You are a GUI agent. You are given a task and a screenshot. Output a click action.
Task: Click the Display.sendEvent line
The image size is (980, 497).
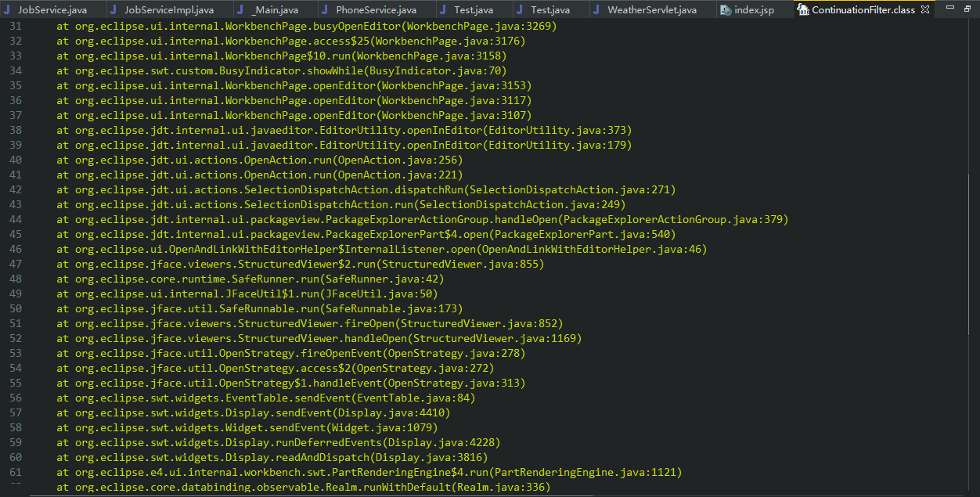coord(254,412)
